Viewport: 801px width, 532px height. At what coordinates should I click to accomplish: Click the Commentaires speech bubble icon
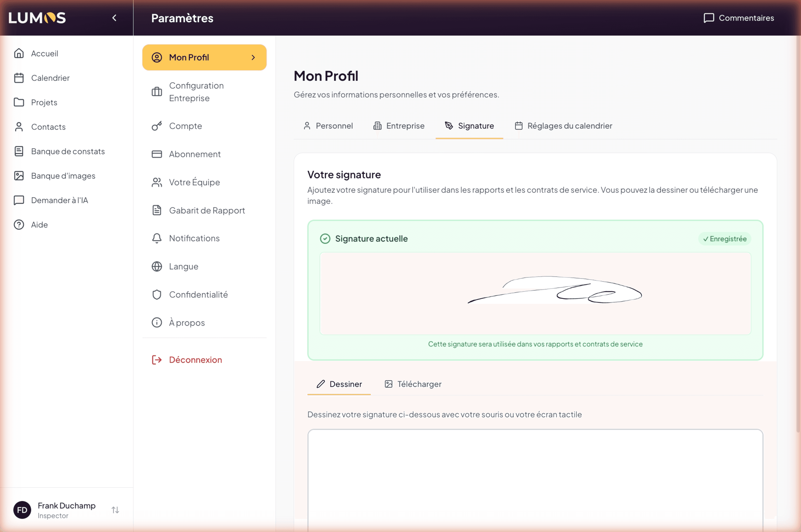709,18
